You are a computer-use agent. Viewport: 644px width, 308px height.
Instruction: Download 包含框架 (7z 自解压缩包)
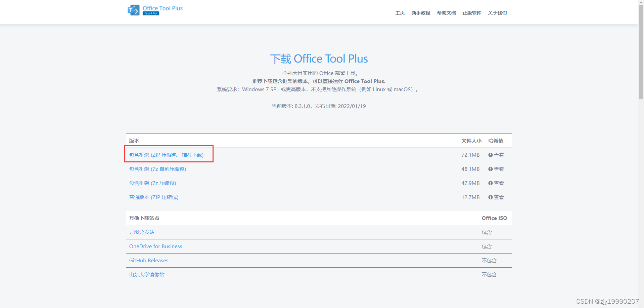point(157,169)
